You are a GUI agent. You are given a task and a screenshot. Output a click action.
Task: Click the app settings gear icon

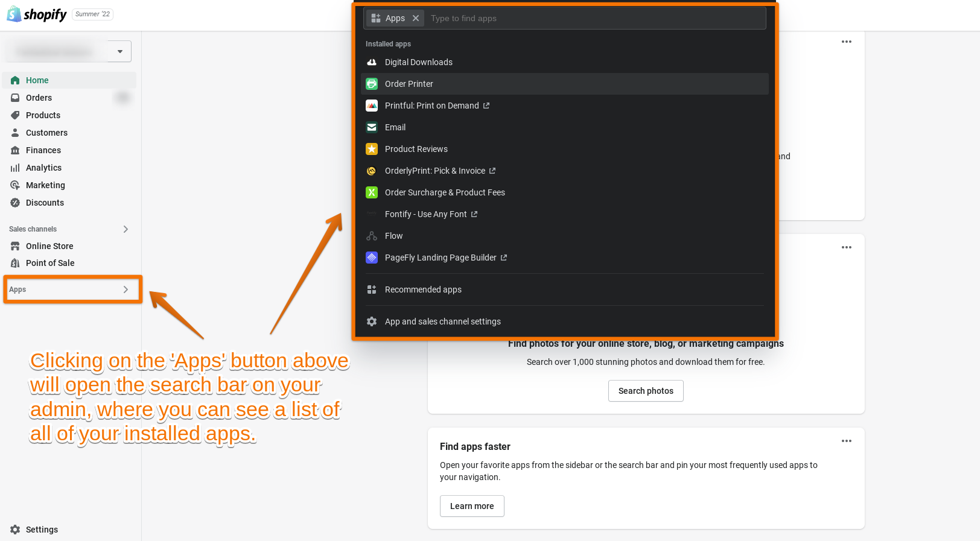pyautogui.click(x=372, y=321)
